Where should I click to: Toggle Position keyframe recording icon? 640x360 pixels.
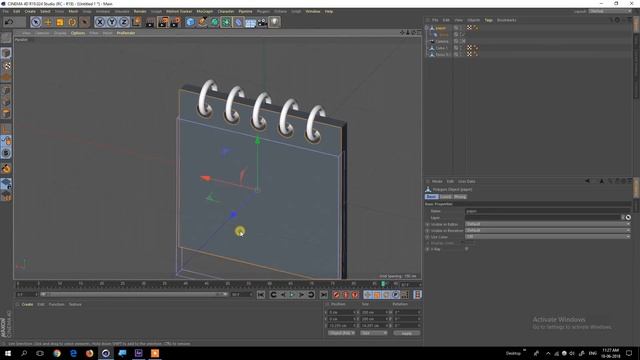(367, 295)
